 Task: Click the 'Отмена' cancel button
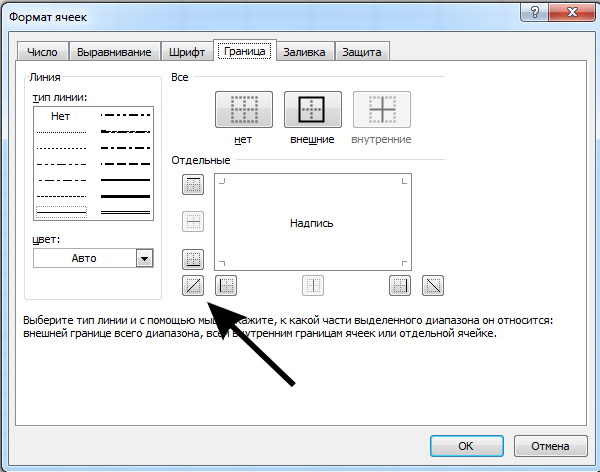tap(550, 446)
